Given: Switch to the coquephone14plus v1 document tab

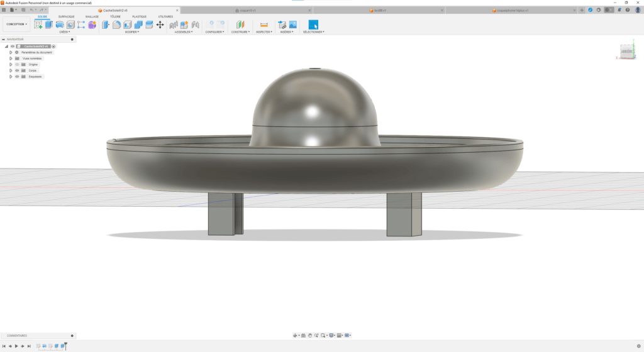Looking at the screenshot, I should (510, 10).
